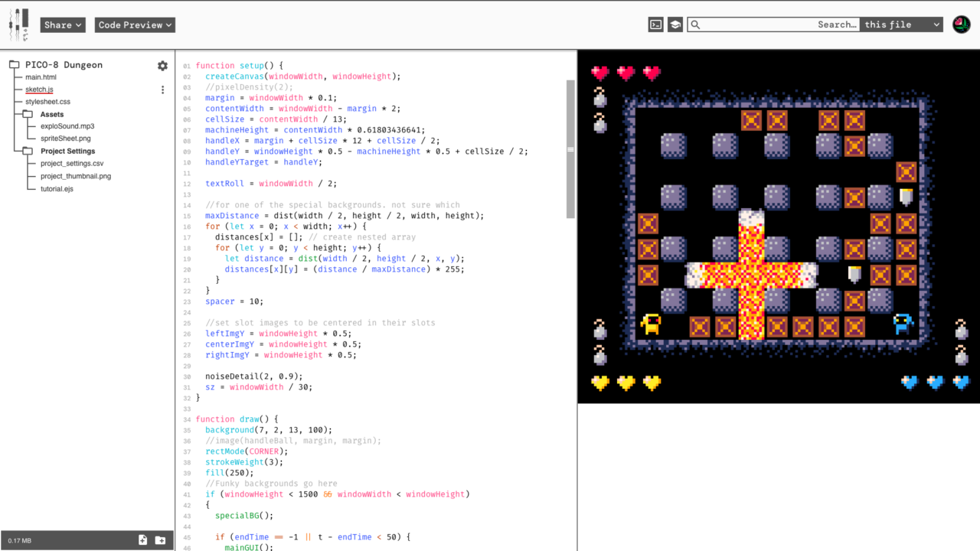Viewport: 980px width, 551px height.
Task: Click the center of the fire explosion
Action: [751, 275]
